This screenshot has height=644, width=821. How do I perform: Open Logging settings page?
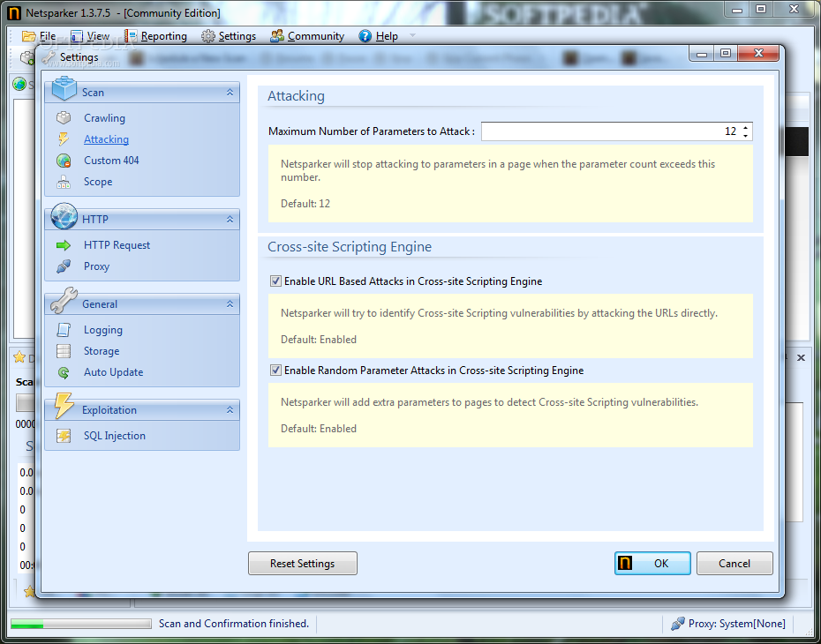tap(103, 330)
